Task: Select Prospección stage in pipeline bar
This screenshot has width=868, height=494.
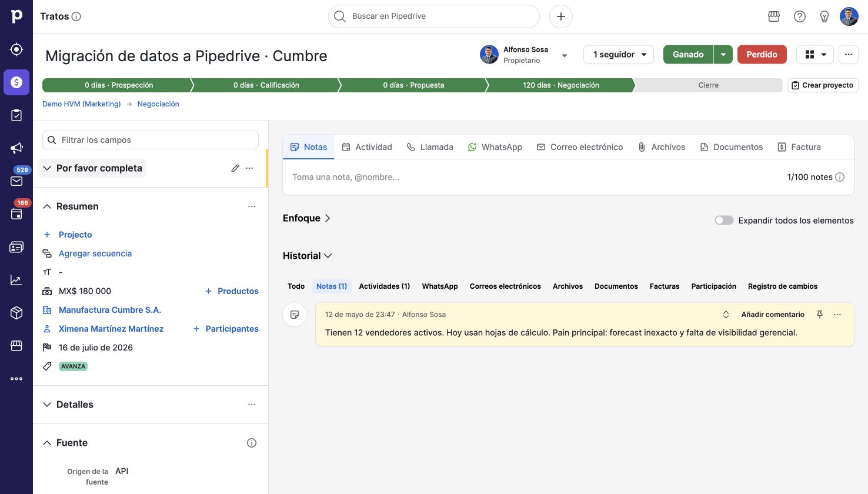Action: 118,85
